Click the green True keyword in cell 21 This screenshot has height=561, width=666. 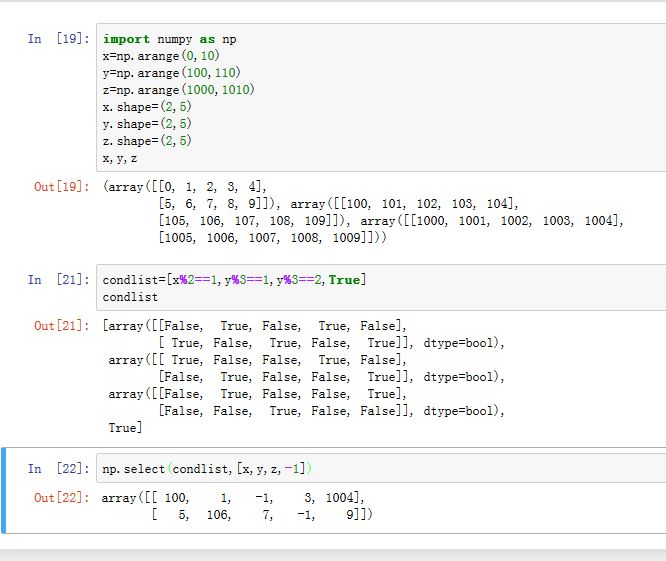pos(344,280)
